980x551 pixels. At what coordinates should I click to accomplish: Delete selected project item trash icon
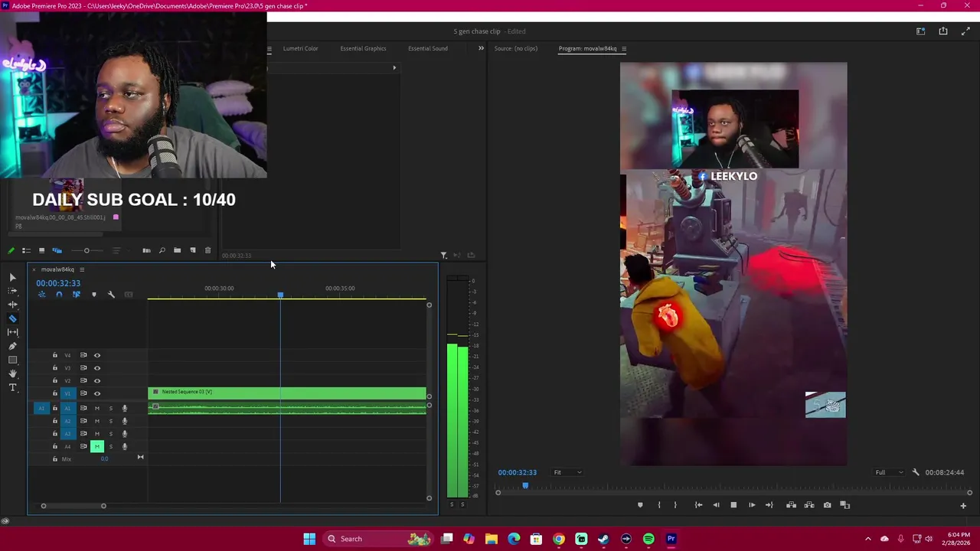(207, 250)
